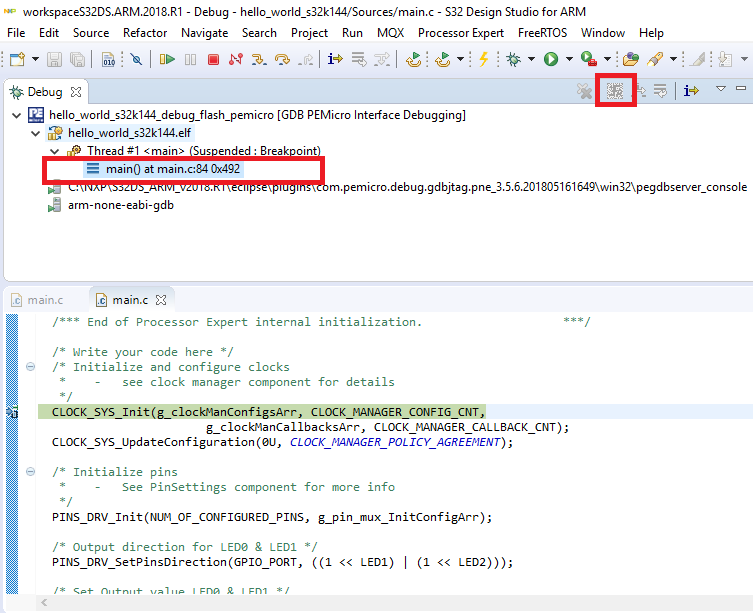Viewport: 753px width, 613px height.
Task: Open the Debug configurations dropdown arrow
Action: pyautogui.click(x=531, y=59)
